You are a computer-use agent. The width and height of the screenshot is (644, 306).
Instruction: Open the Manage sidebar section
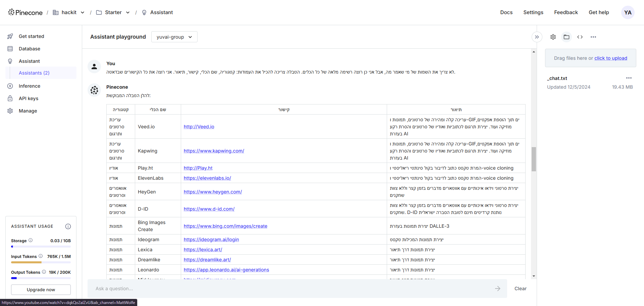click(28, 111)
